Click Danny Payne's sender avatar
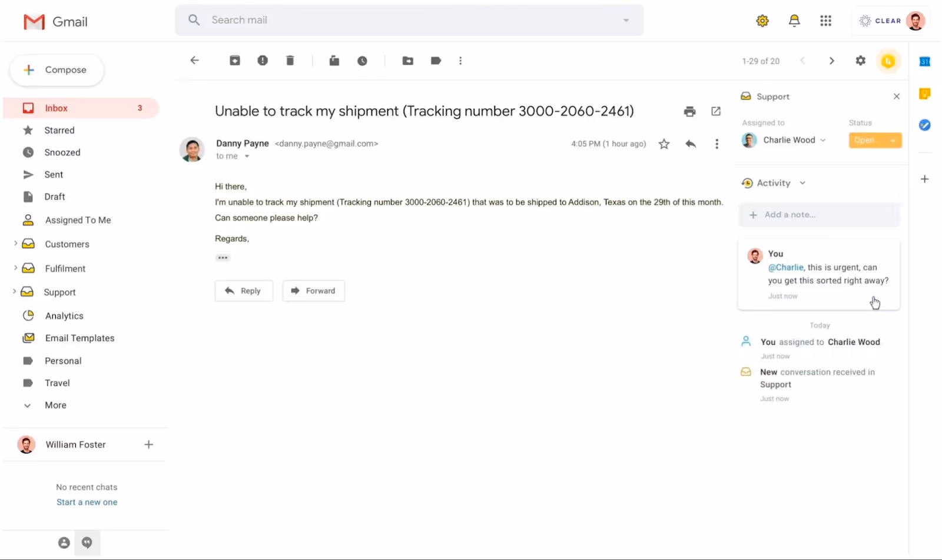The image size is (942, 560). (x=192, y=149)
